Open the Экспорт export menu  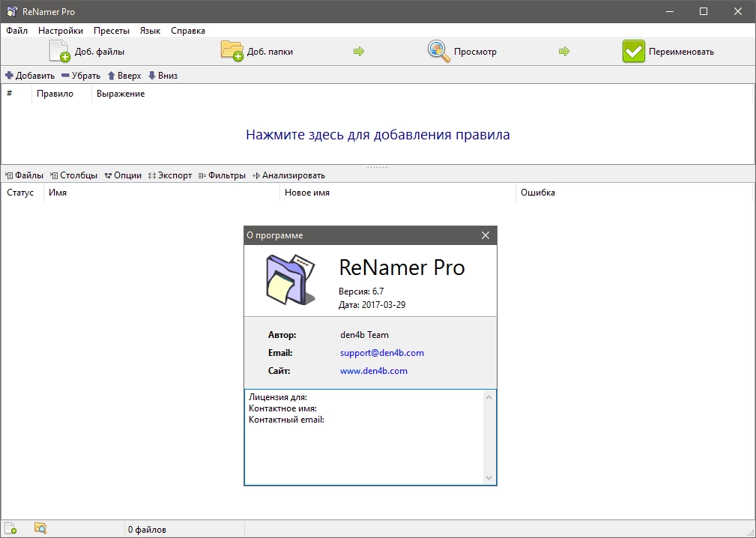170,175
